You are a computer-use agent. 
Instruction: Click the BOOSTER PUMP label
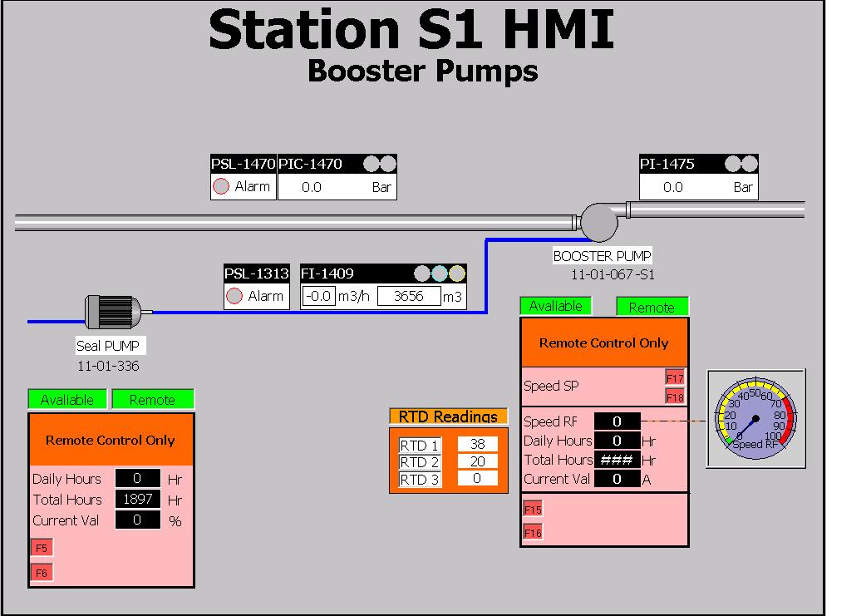pyautogui.click(x=602, y=256)
